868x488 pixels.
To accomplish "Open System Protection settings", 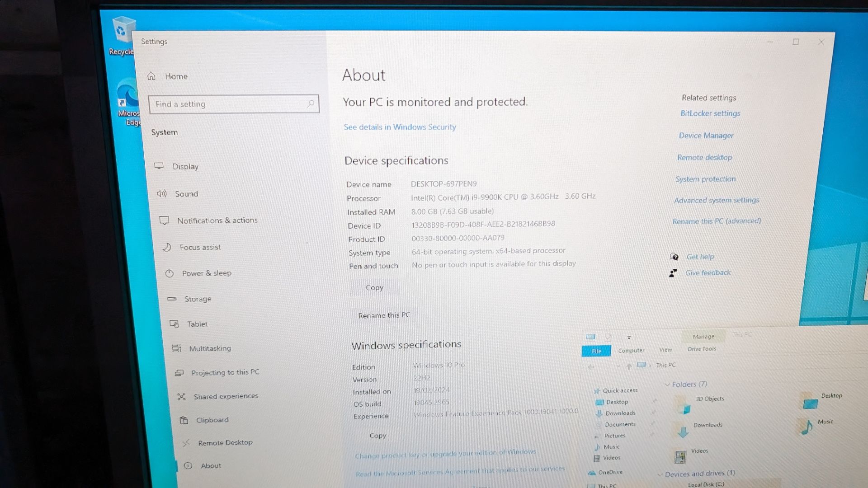I will click(x=705, y=179).
